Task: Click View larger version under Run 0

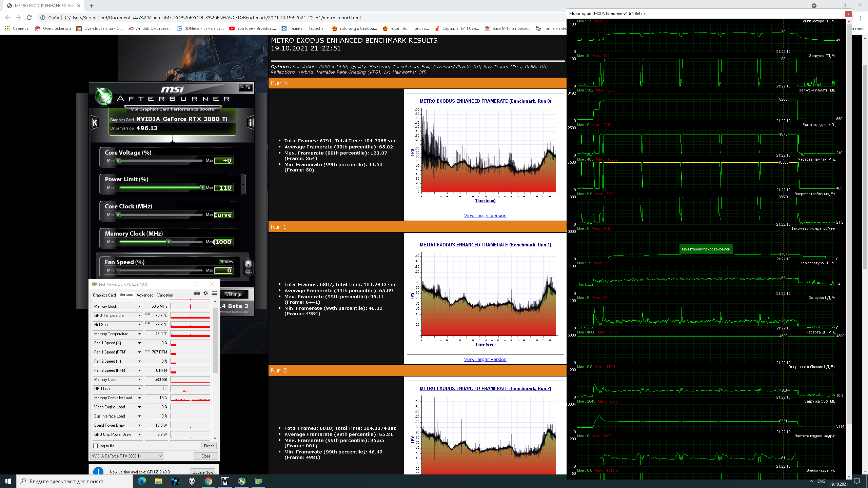Action: click(485, 216)
